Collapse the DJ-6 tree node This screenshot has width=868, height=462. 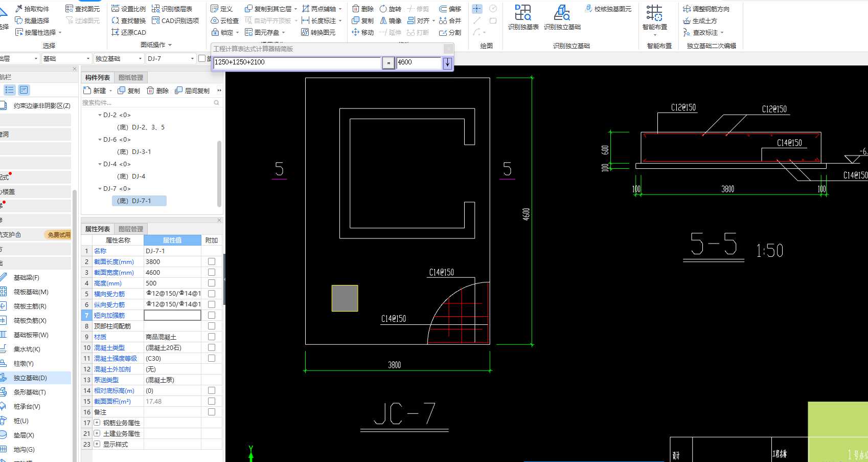point(100,140)
